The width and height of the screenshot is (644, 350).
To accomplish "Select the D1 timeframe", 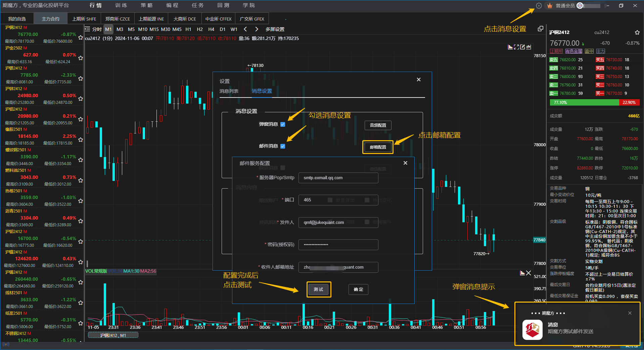I will pyautogui.click(x=223, y=29).
